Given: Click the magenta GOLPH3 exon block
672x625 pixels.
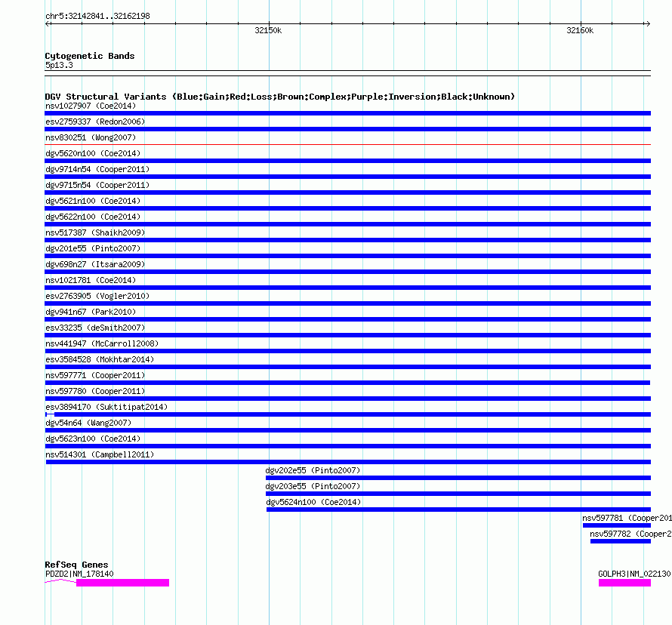Looking at the screenshot, I should (x=625, y=583).
